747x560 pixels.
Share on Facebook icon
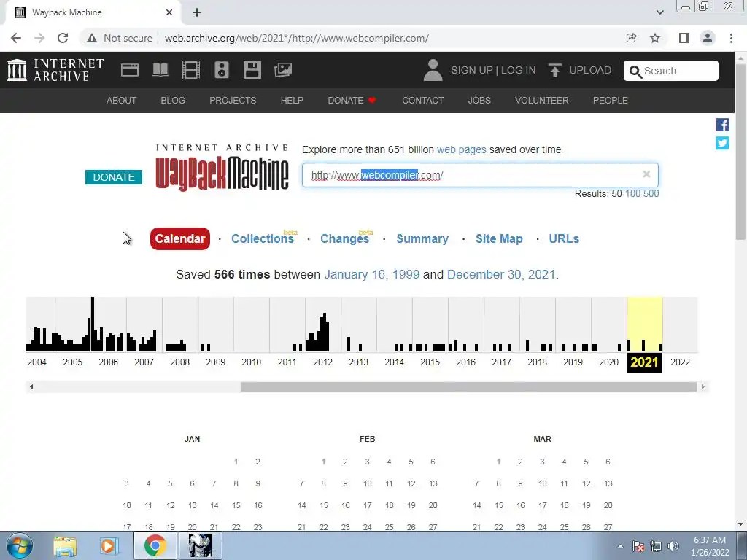click(721, 125)
